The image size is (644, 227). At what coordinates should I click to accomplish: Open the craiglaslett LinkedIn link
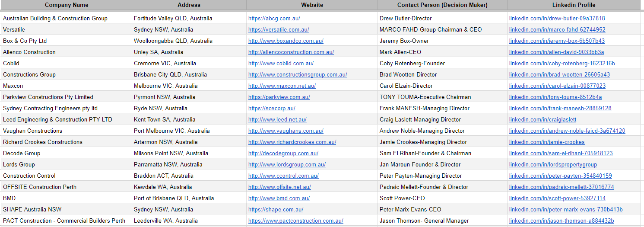point(542,120)
